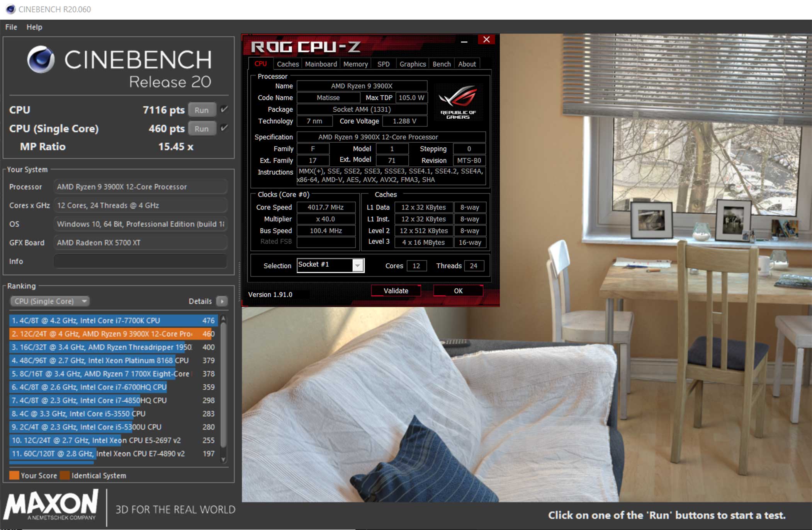Click ranking scrollbar up arrow

point(223,319)
